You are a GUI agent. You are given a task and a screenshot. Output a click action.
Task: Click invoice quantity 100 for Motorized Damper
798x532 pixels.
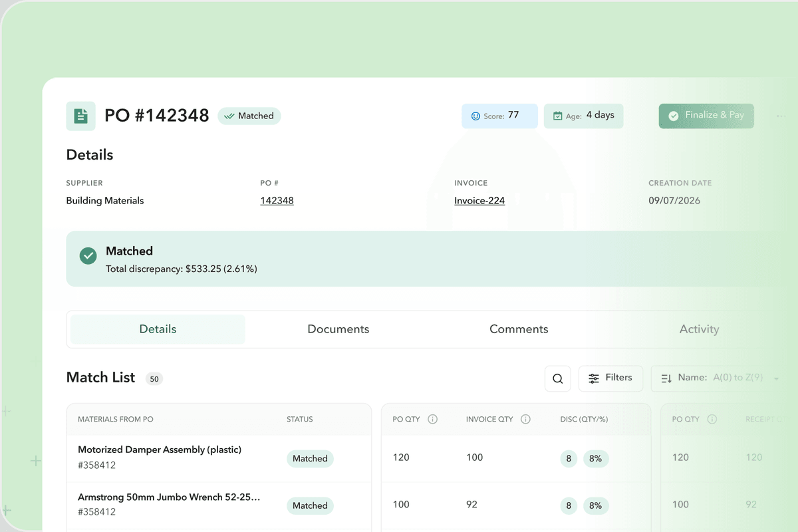(474, 458)
